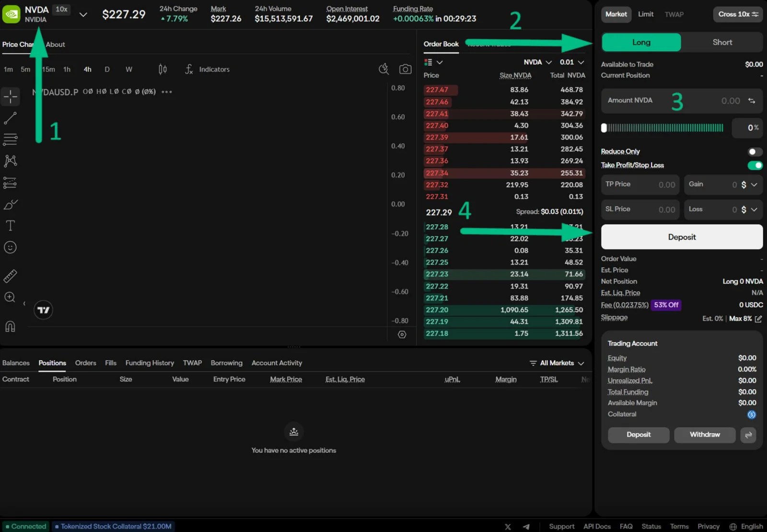Click the large white Deposit button

682,237
